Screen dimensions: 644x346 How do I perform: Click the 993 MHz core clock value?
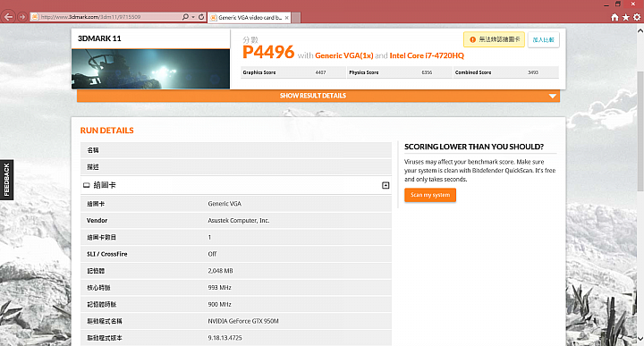pos(219,288)
